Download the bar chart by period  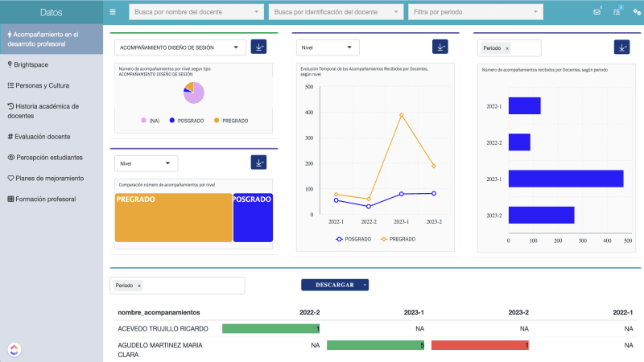click(x=621, y=47)
